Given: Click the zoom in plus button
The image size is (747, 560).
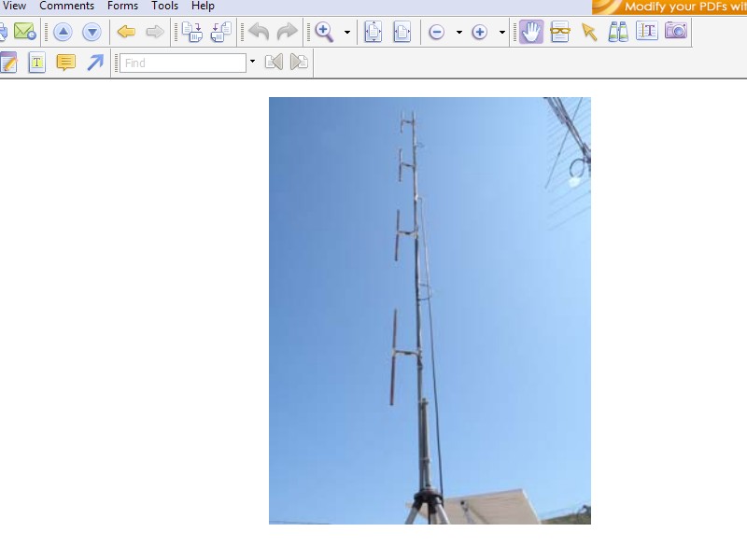Looking at the screenshot, I should [479, 32].
